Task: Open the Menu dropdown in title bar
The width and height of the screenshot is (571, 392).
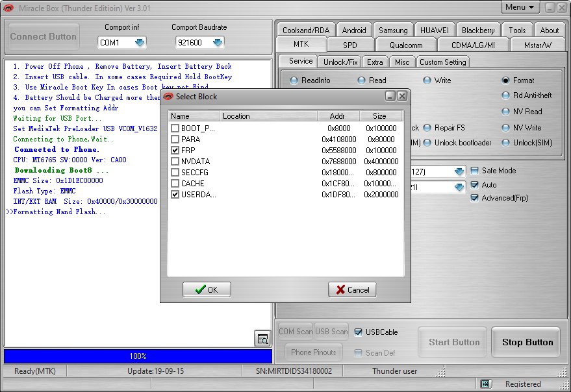Action: coord(520,7)
